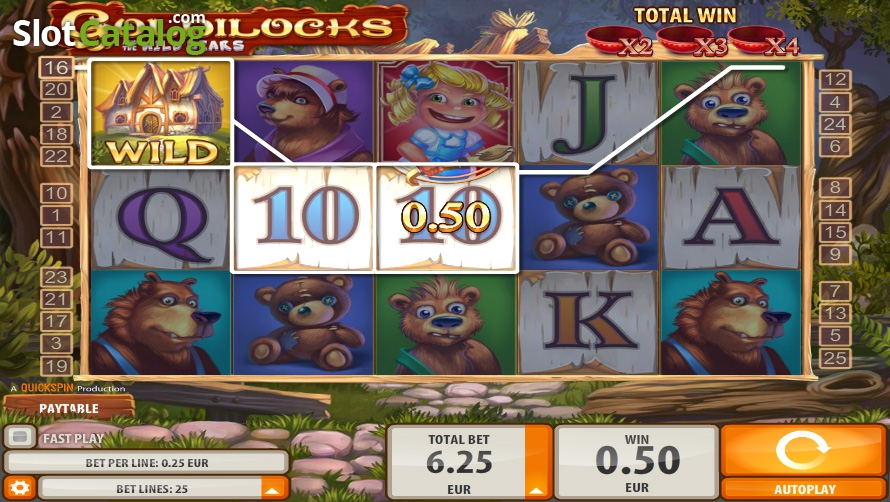Select the X3 multiplier bowl
The image size is (890, 502).
[691, 41]
